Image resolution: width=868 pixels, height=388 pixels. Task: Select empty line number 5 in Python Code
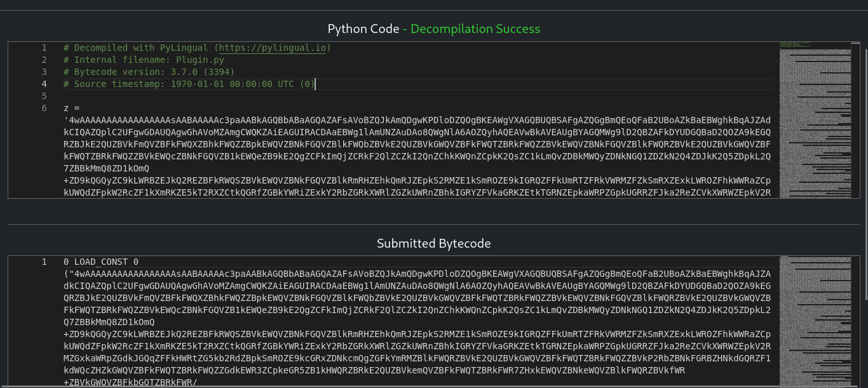44,96
